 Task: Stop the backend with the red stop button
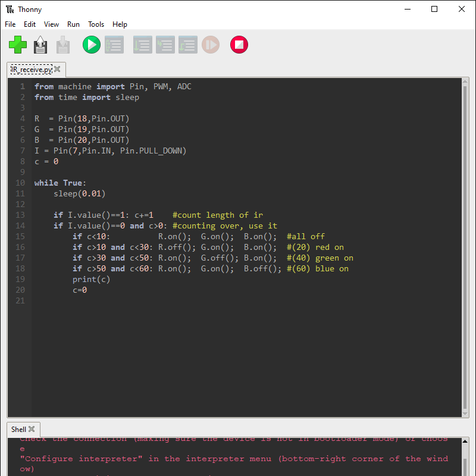[x=239, y=45]
